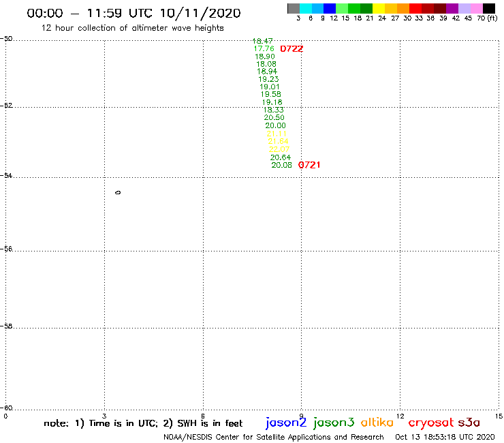Click the longitude axis label 6
The width and height of the screenshot is (504, 443).
coord(203,416)
